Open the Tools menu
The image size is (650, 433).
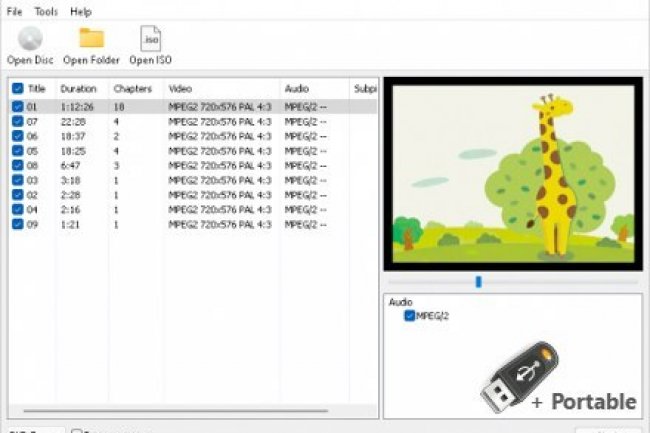click(46, 12)
